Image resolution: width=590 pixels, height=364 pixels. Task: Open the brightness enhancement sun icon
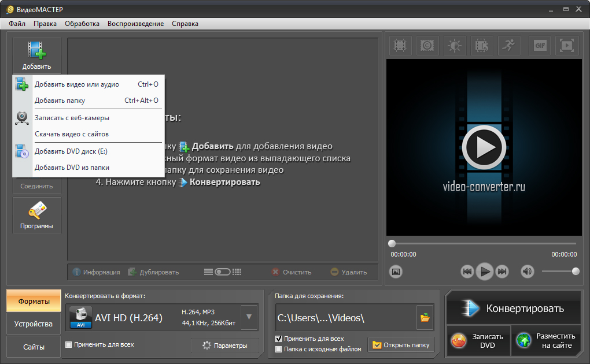[455, 46]
